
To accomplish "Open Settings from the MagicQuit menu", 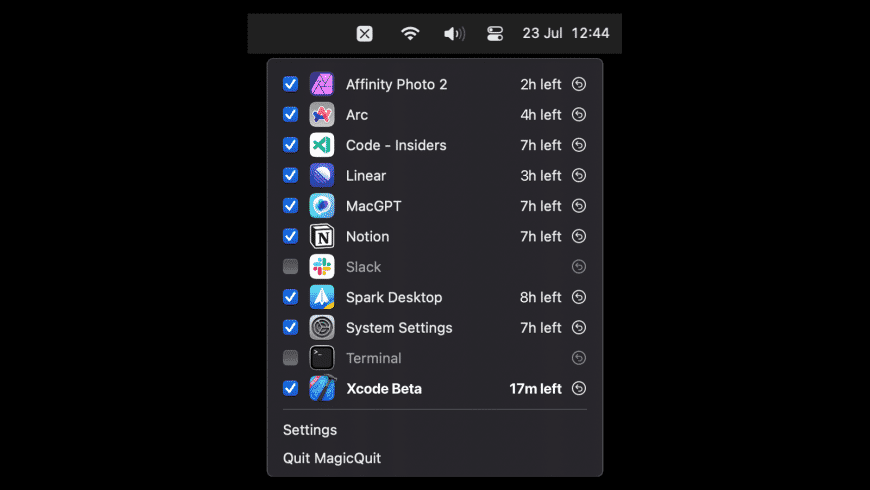I will click(x=310, y=430).
